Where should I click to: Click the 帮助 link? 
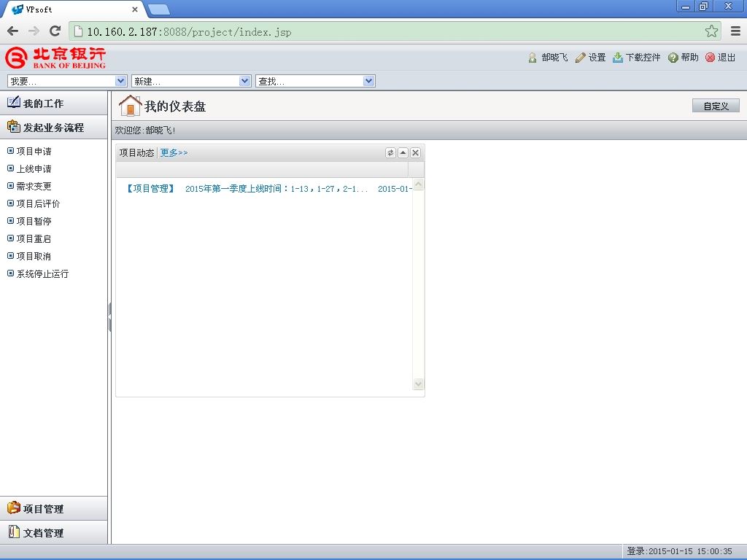[689, 58]
